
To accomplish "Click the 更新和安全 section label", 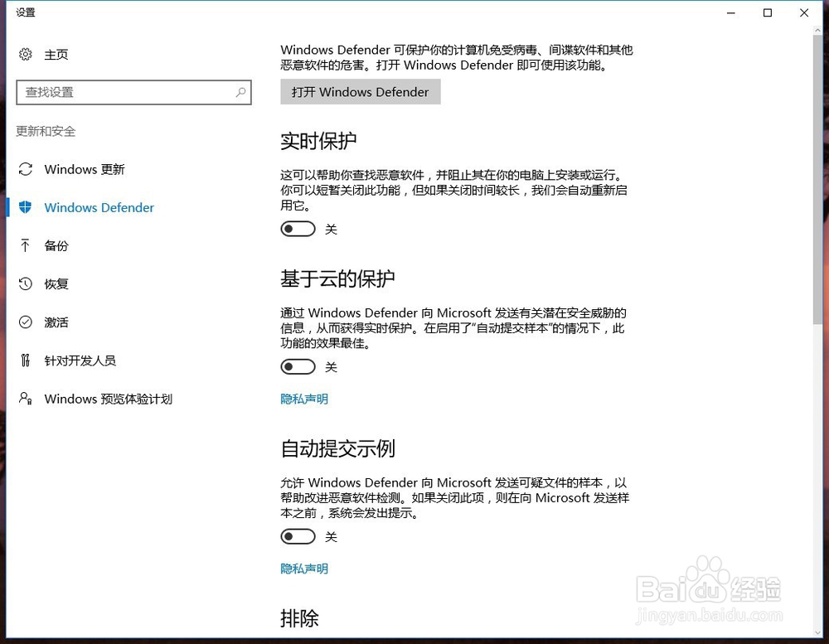I will (46, 131).
